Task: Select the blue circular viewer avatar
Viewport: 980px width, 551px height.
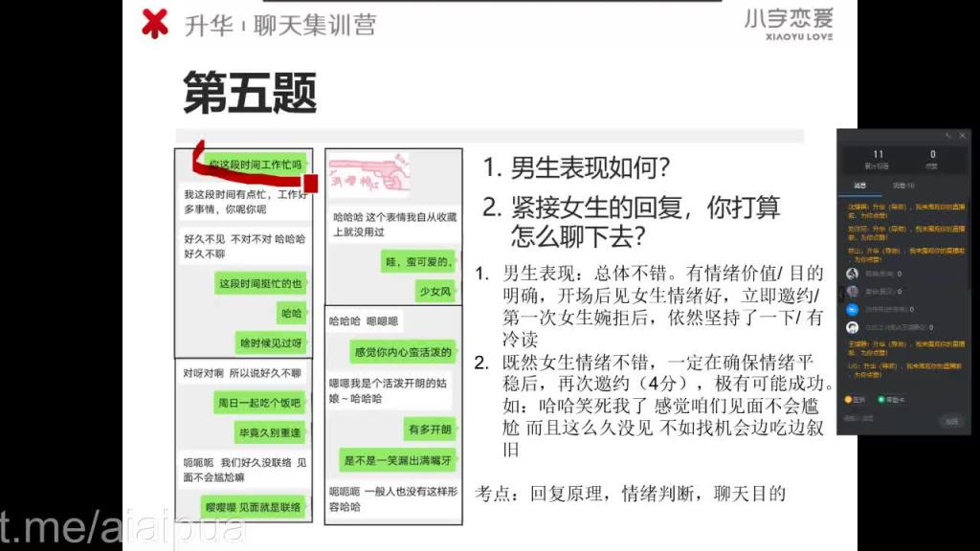Action: tap(852, 309)
